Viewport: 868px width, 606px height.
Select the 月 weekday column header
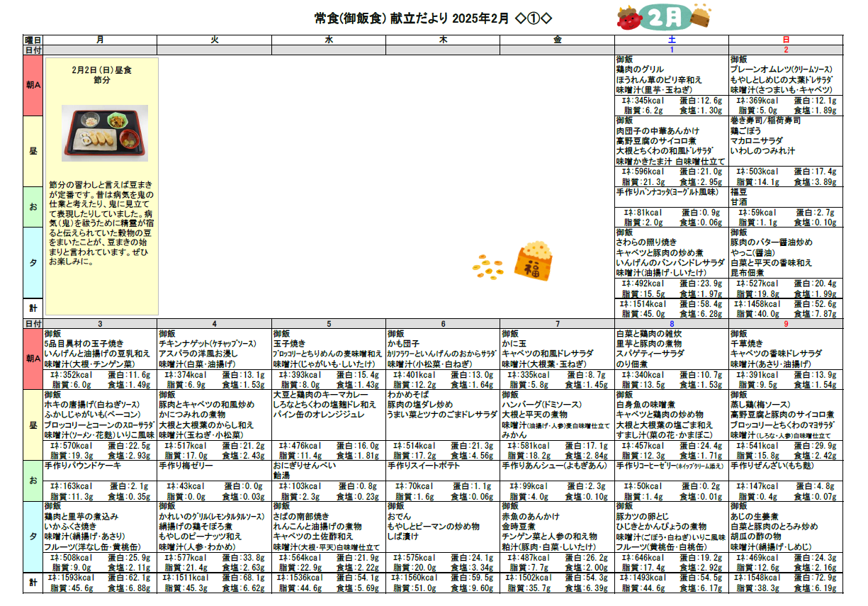pos(101,40)
